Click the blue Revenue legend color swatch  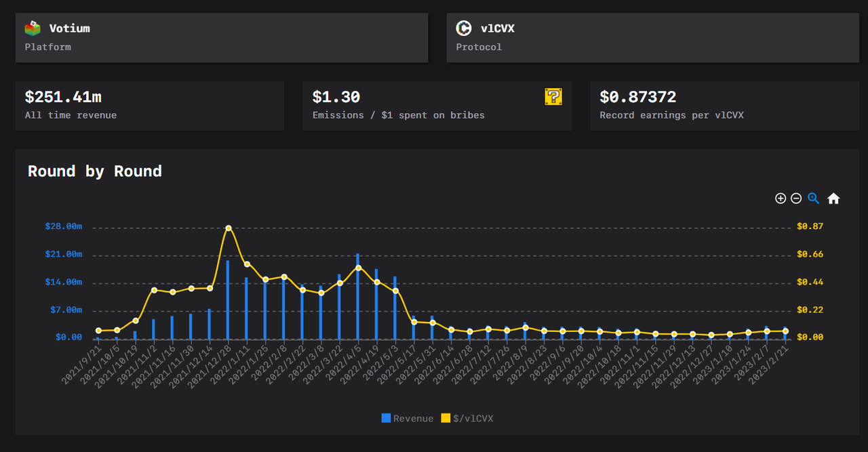386,419
